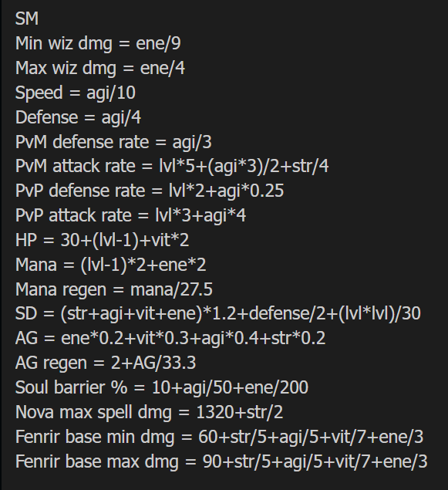Image resolution: width=448 pixels, height=490 pixels.
Task: Select the Min wiz dmg formula line
Action: coord(98,43)
